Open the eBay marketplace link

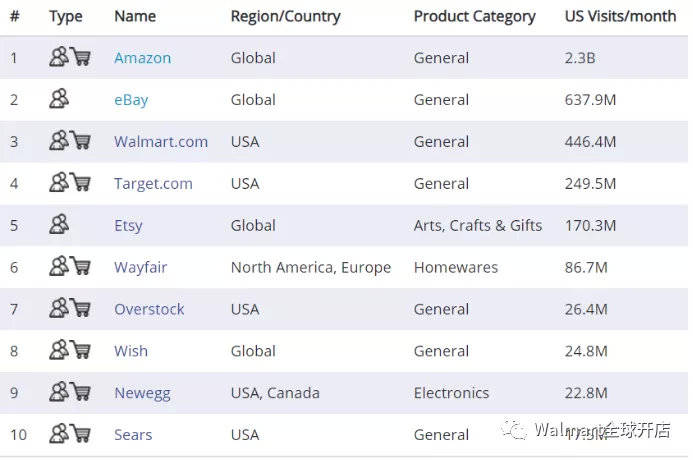pos(131,100)
